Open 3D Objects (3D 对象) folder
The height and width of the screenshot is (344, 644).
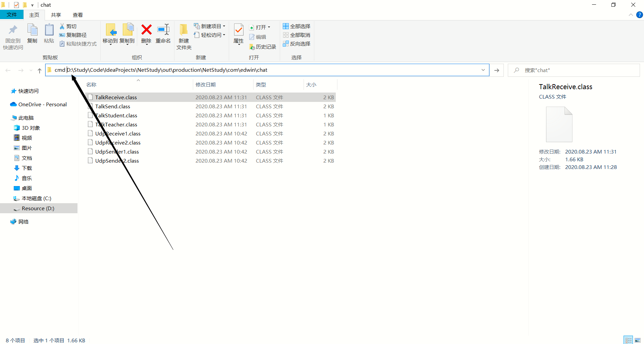click(27, 128)
